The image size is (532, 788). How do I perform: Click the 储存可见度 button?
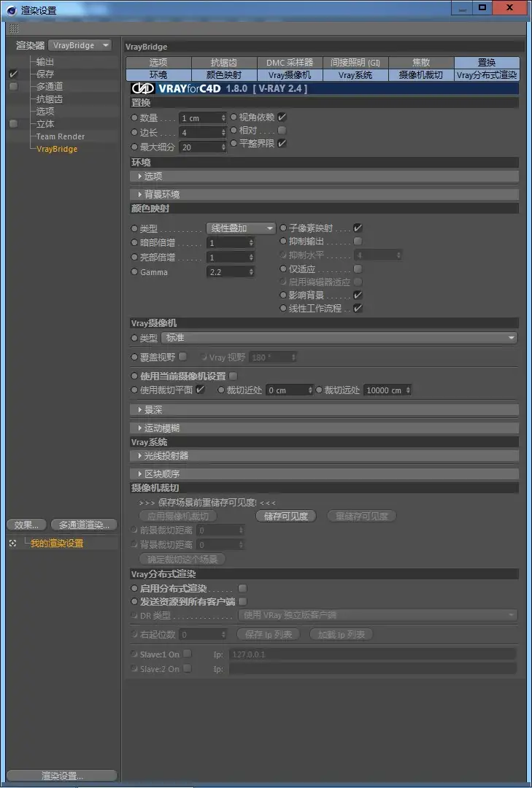click(x=285, y=516)
